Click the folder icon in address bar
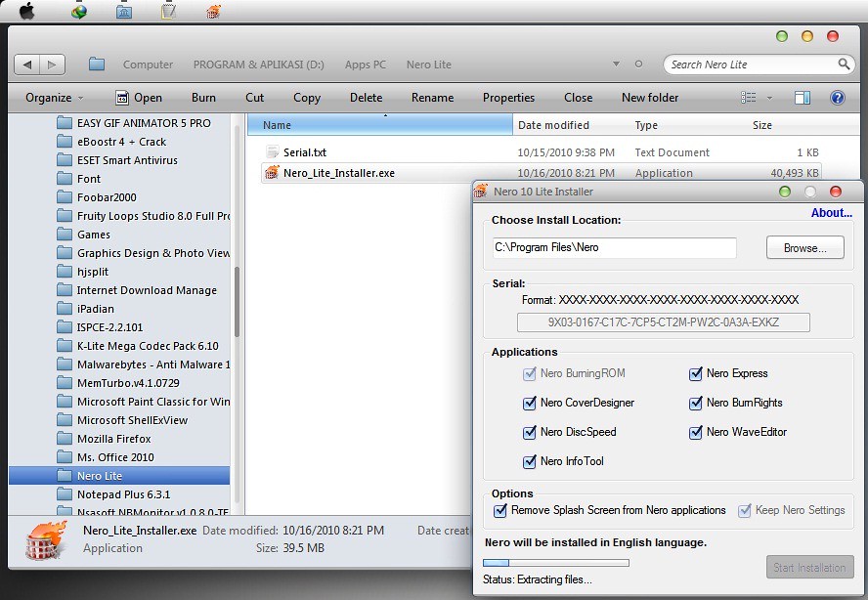 pos(97,64)
